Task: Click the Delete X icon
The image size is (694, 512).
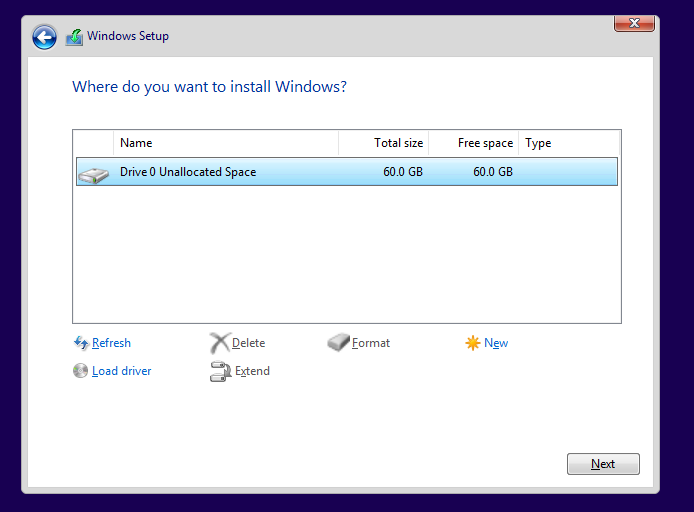Action: click(220, 343)
